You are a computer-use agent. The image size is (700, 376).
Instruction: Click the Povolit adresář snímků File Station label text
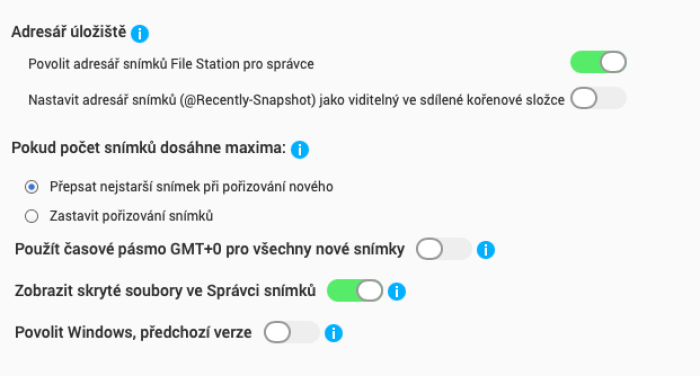pos(171,64)
